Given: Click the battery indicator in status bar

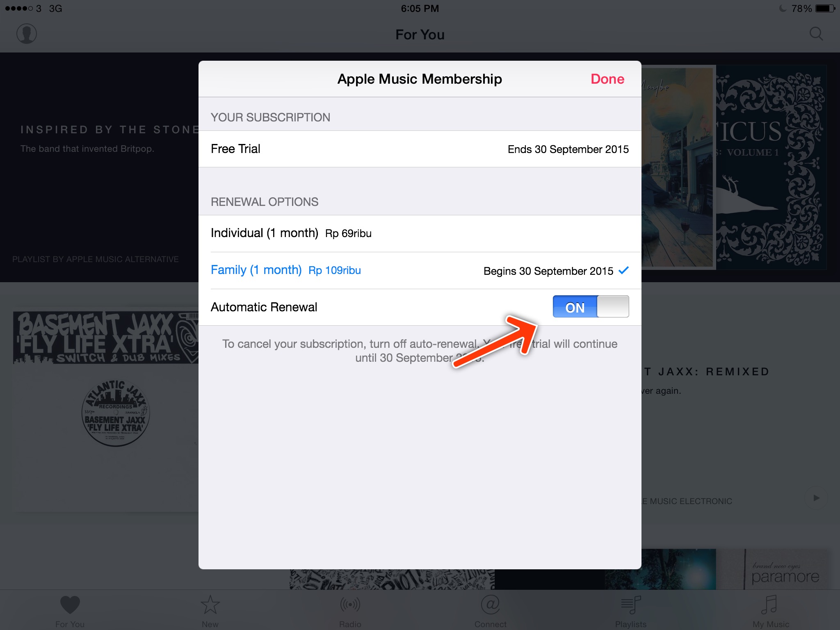Looking at the screenshot, I should pos(825,8).
